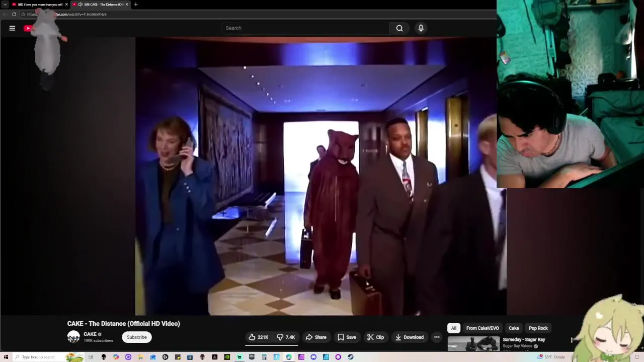Open the weather widget showing 53°F Cloudy
The width and height of the screenshot is (644, 362).
pos(551,357)
